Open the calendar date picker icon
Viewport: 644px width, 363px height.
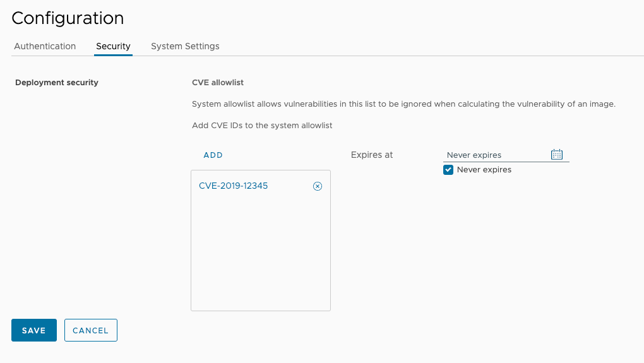(557, 155)
